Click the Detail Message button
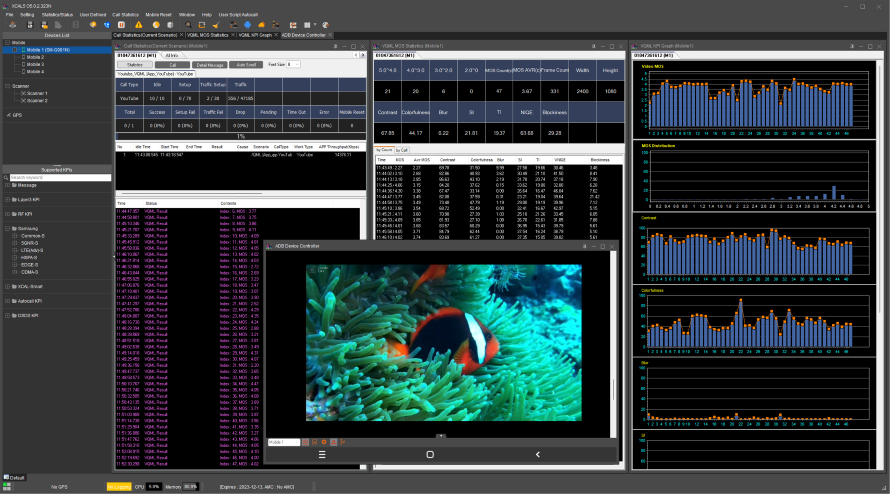This screenshot has height=494, width=890. [209, 64]
